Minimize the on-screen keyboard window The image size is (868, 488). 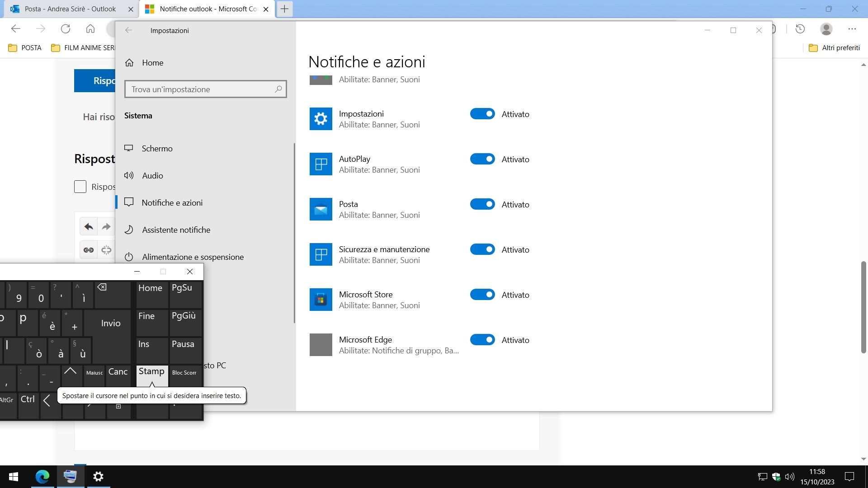tap(137, 272)
